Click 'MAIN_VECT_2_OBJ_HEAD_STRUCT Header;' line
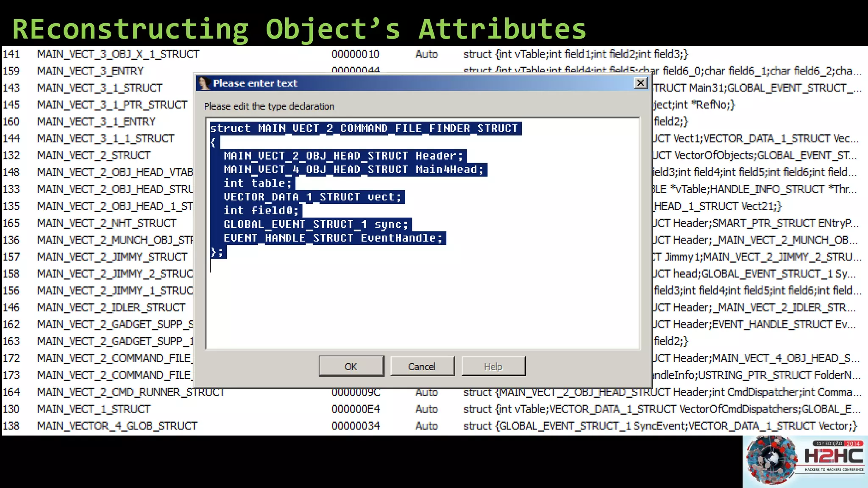The image size is (868, 488). click(343, 156)
